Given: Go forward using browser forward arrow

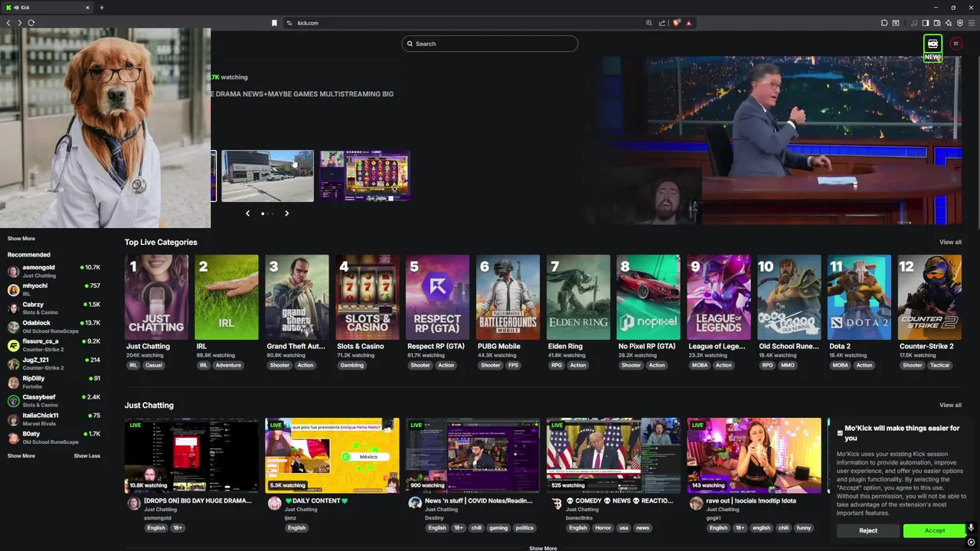Looking at the screenshot, I should [x=19, y=23].
